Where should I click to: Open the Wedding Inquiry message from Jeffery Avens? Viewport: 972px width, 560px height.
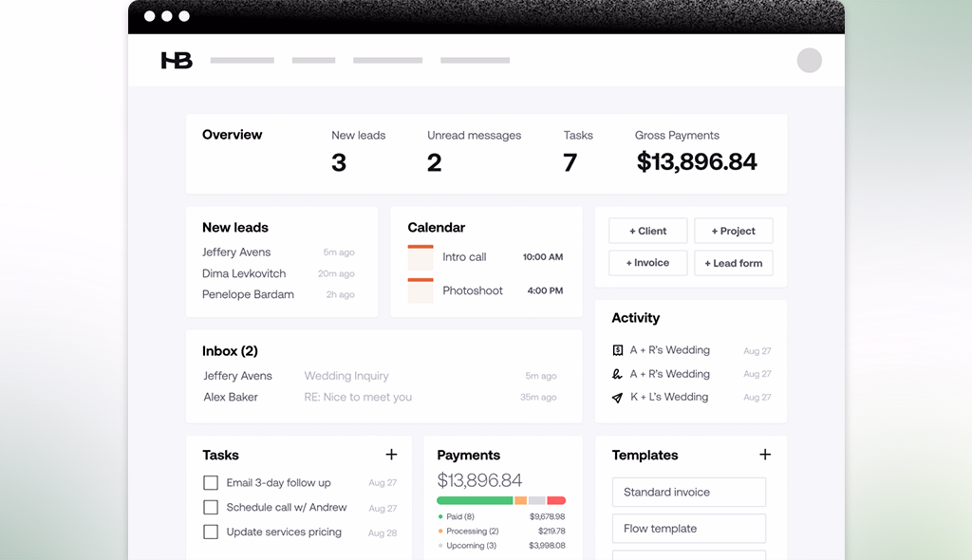(346, 376)
